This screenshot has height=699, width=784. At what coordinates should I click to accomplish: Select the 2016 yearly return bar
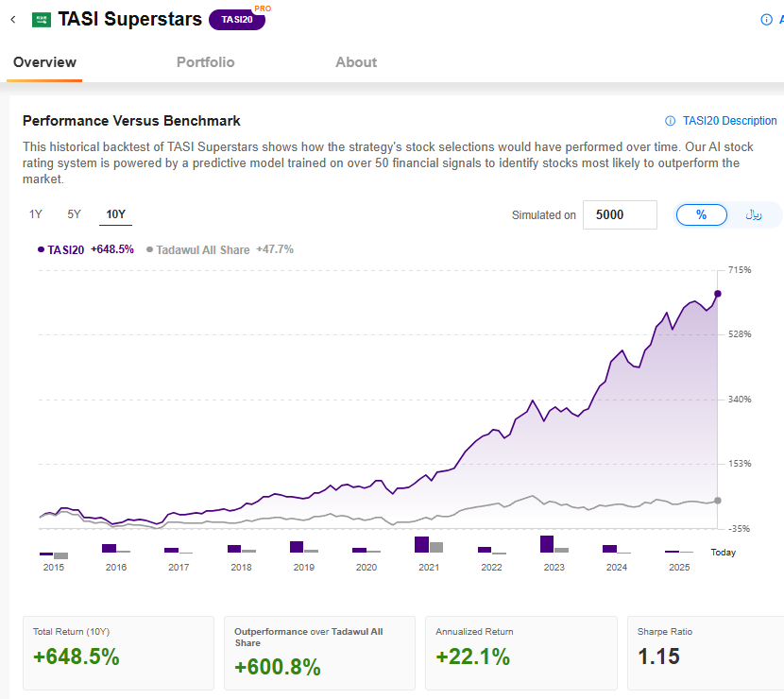(116, 548)
